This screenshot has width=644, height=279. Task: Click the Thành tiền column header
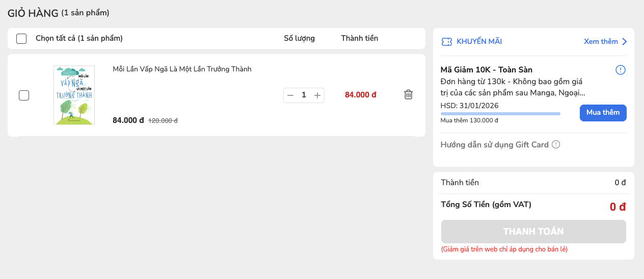click(x=360, y=38)
